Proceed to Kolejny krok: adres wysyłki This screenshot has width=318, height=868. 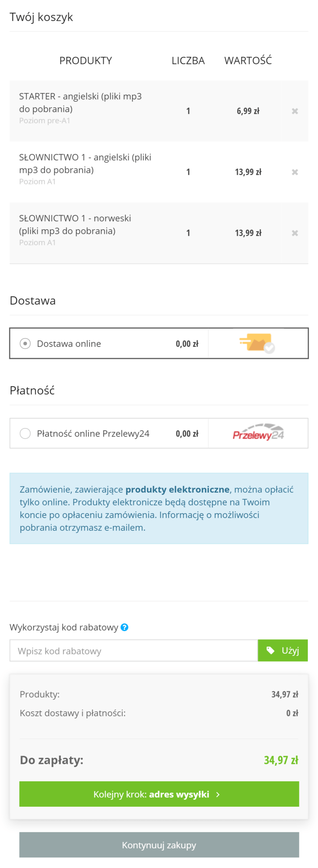tap(159, 794)
